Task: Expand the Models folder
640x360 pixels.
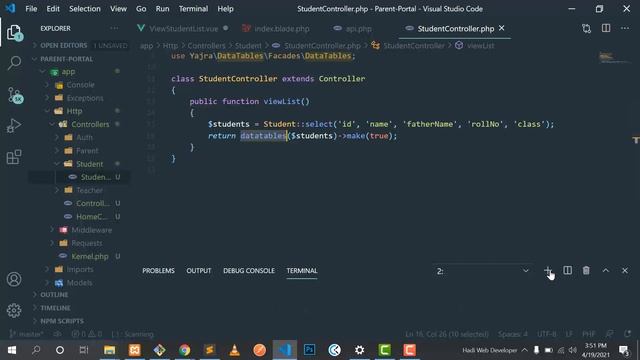Action: pyautogui.click(x=80, y=282)
